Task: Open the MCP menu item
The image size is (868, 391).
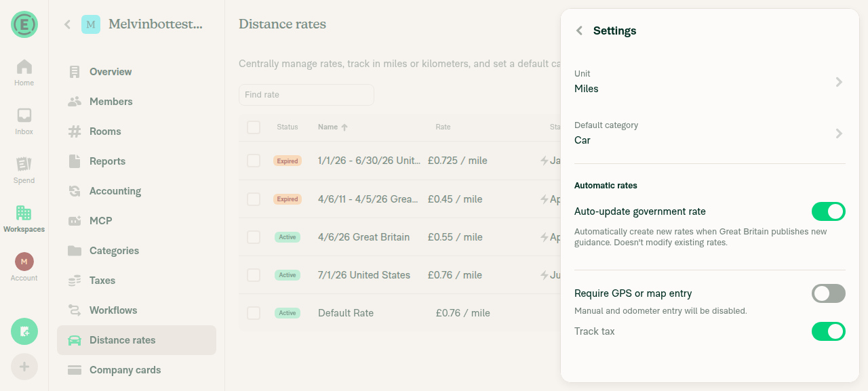Action: (x=136, y=221)
